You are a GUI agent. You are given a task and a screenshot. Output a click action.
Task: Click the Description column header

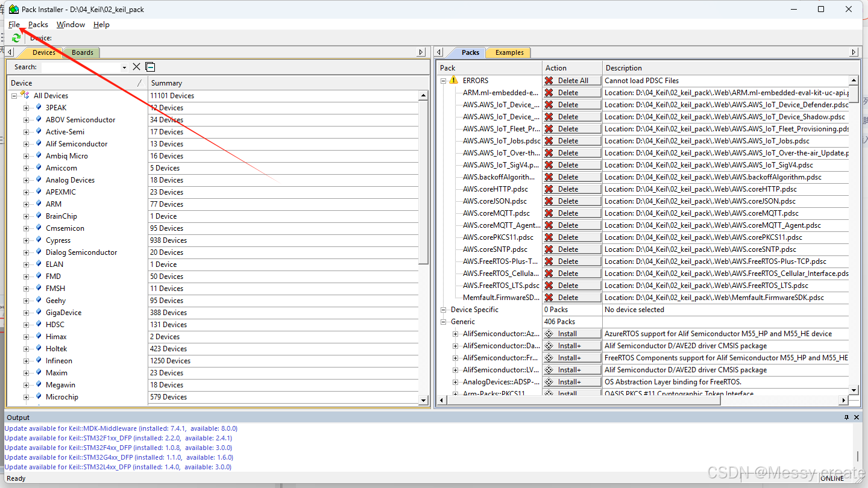click(x=726, y=67)
